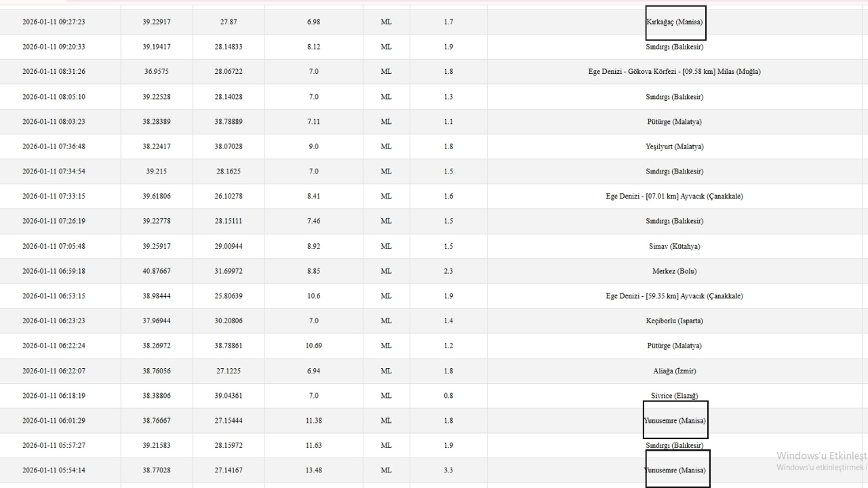Click the magnitude 0.8 value cell
This screenshot has width=868, height=488.
(448, 396)
